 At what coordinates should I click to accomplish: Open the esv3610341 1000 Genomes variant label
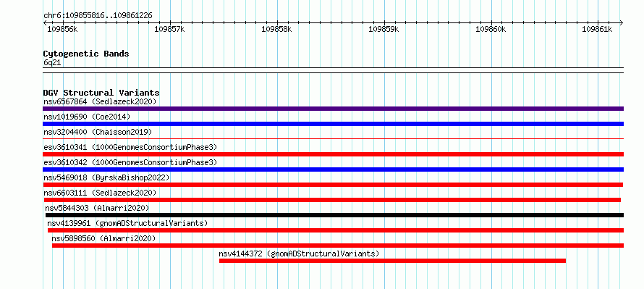pyautogui.click(x=130, y=147)
